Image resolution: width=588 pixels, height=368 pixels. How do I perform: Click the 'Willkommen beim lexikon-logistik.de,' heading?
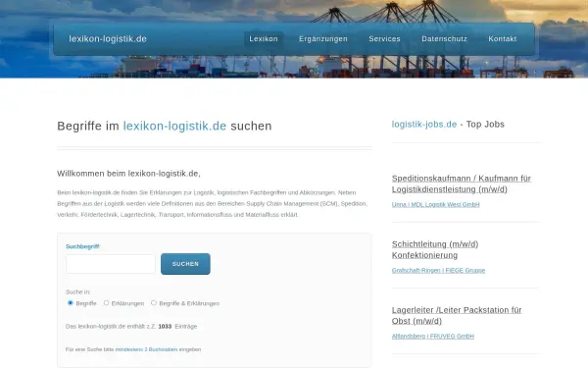pos(128,174)
